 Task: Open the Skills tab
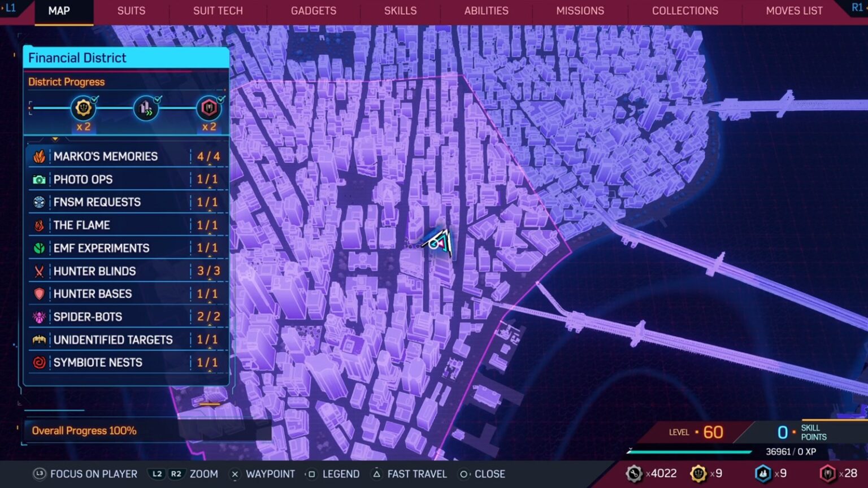coord(400,11)
